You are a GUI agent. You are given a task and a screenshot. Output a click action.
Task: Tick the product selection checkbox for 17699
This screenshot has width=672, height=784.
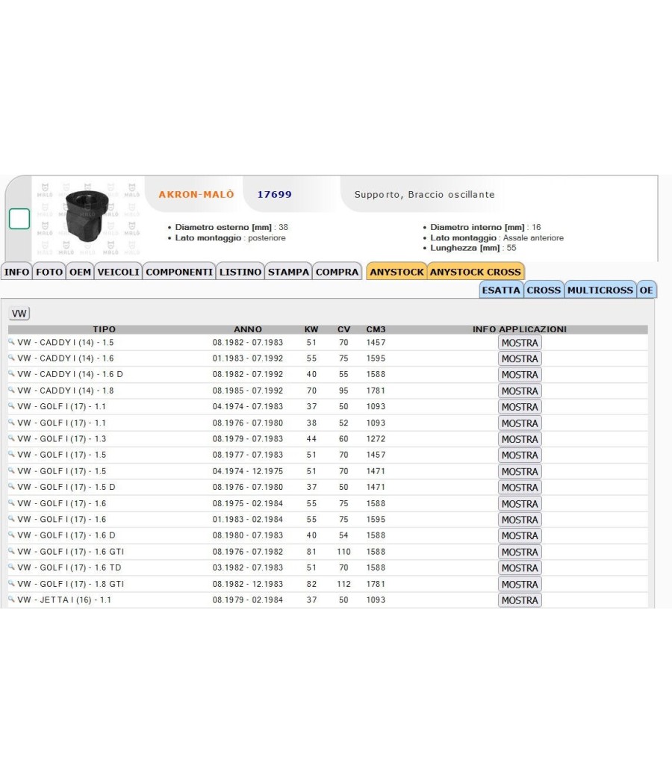19,219
